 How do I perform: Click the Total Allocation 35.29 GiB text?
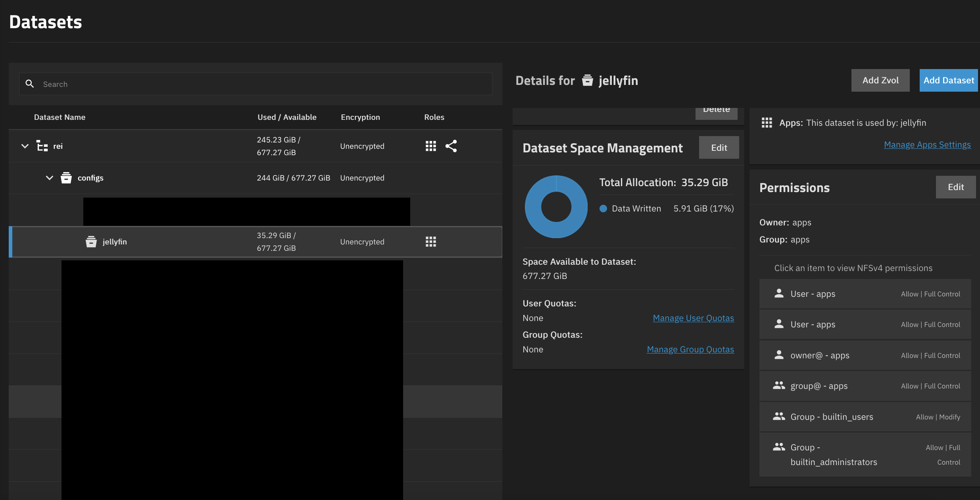click(663, 183)
